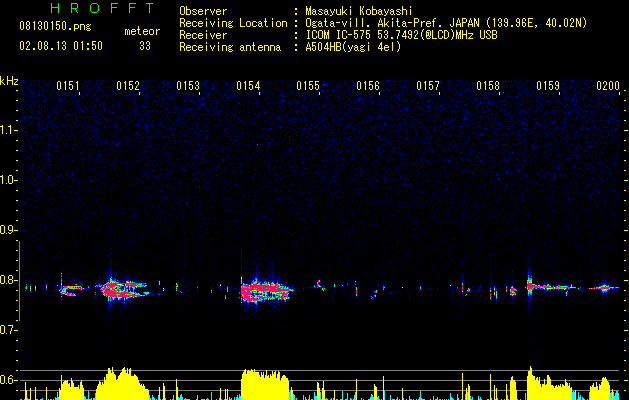629x400 pixels.
Task: Click the meteor echo burst before 0152
Action: [124, 289]
